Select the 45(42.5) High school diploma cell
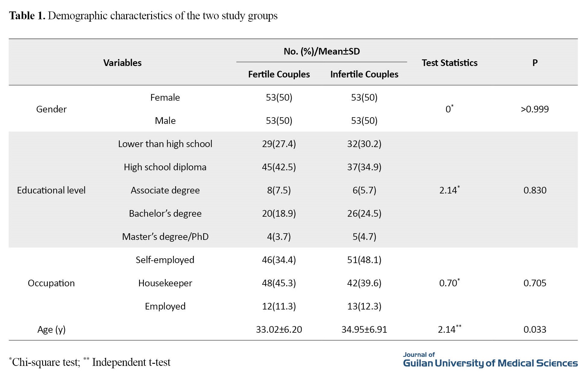Screen dimensions: 588x374 pos(279,167)
